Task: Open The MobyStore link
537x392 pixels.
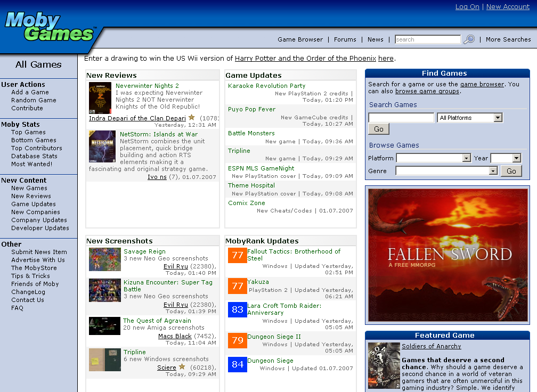Action: 34,268
